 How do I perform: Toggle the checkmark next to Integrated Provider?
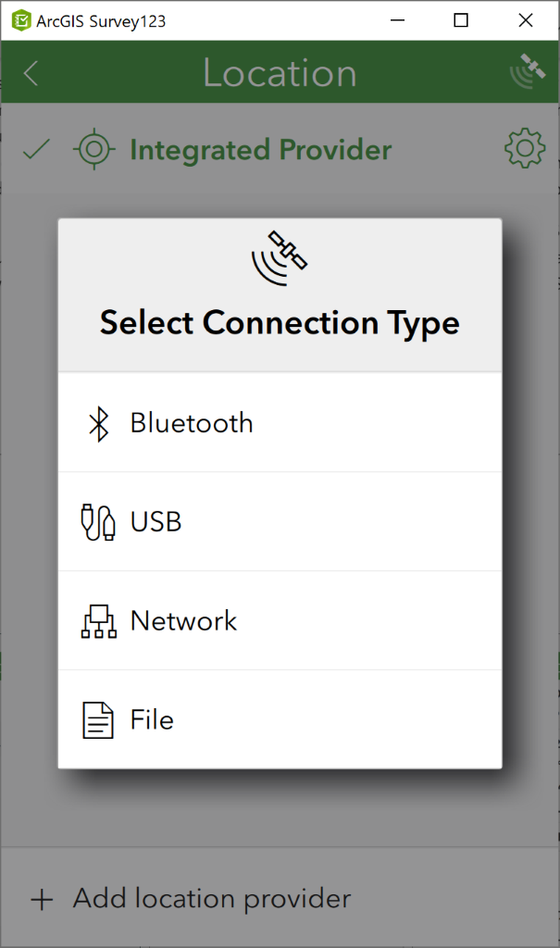[x=36, y=149]
